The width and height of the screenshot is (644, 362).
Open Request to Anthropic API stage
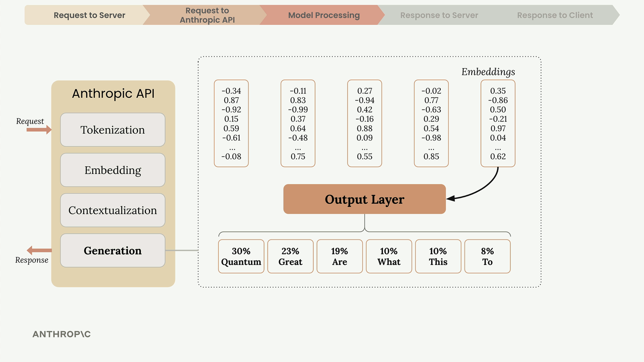tap(207, 15)
